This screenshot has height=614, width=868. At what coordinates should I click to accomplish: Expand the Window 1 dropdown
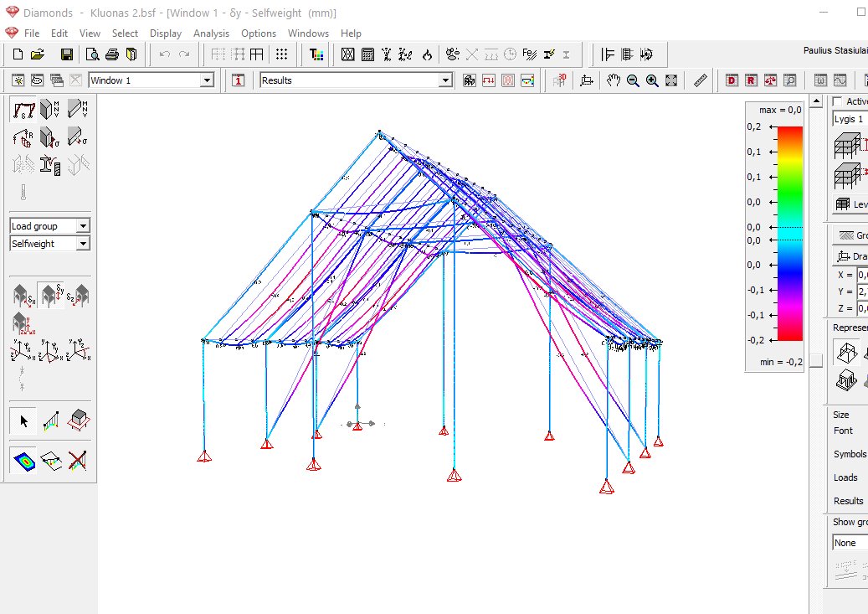(x=207, y=80)
